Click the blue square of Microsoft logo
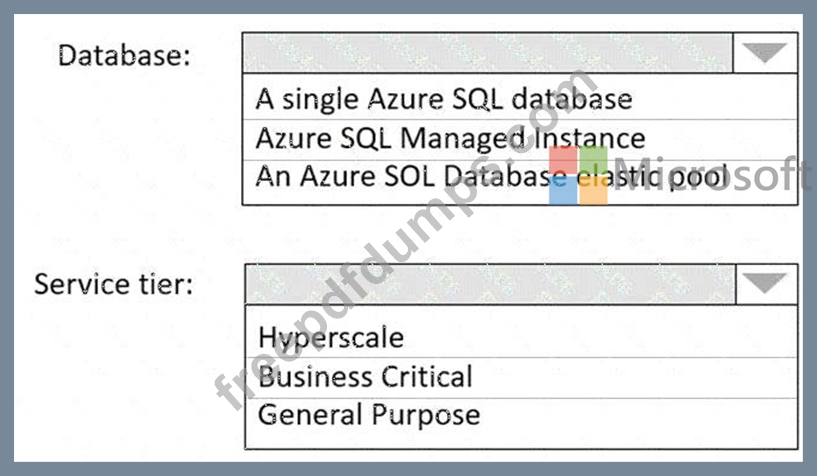Screen dimensions: 817x476 click(x=563, y=191)
